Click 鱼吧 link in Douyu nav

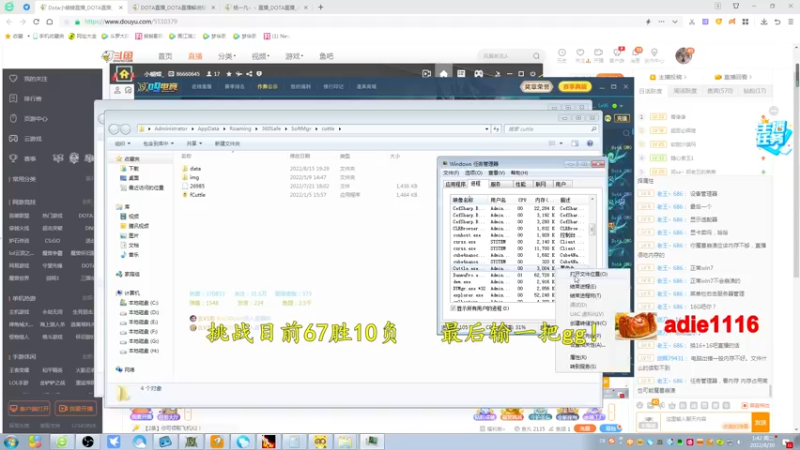326,56
